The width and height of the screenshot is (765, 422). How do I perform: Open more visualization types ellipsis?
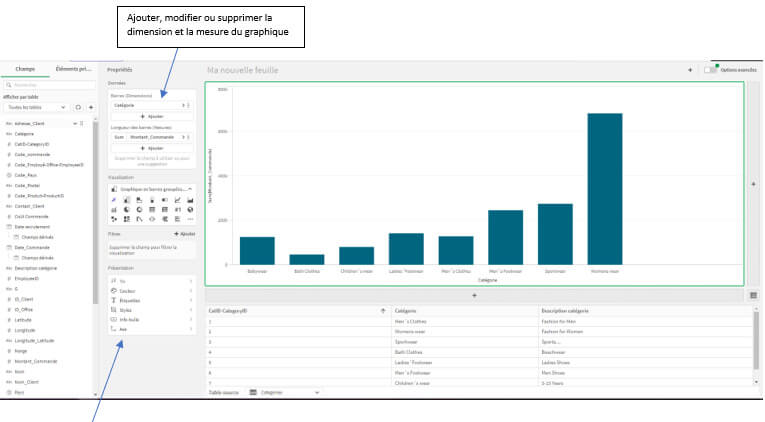pyautogui.click(x=190, y=219)
